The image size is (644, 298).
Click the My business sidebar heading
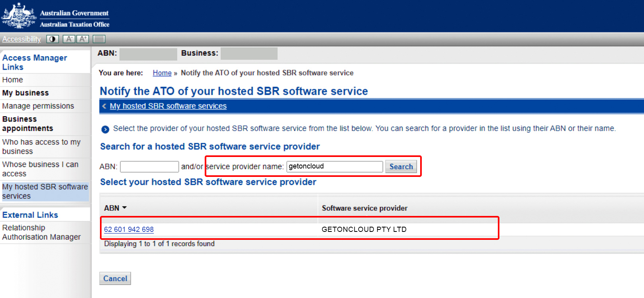(x=25, y=93)
